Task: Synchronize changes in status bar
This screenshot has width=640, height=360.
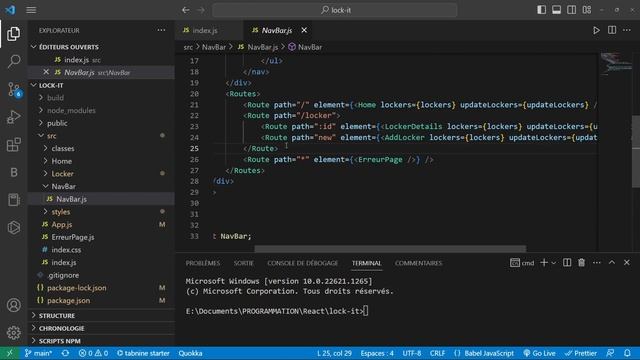Action: point(65,353)
